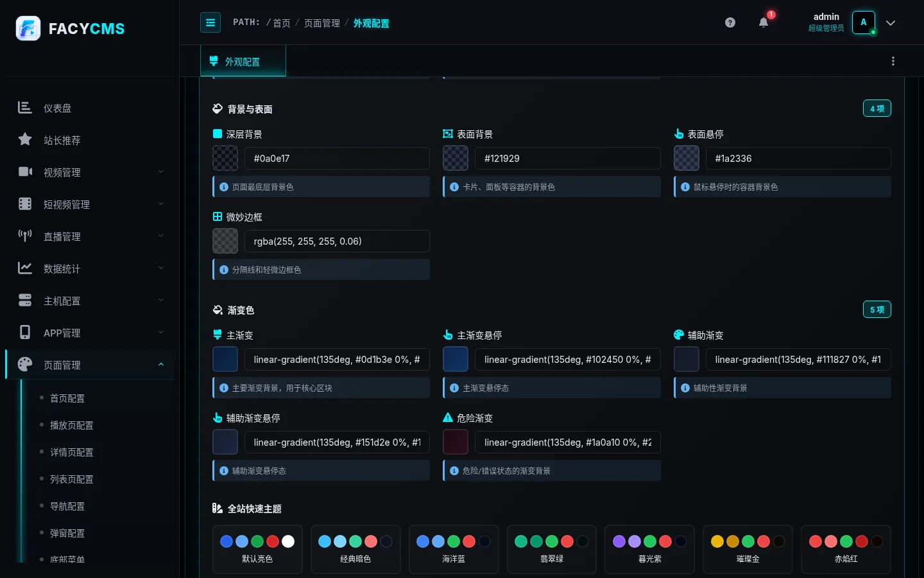Viewport: 924px width, 578px height.
Task: Edit the 辅助渐变 gradient value field
Action: coord(798,359)
